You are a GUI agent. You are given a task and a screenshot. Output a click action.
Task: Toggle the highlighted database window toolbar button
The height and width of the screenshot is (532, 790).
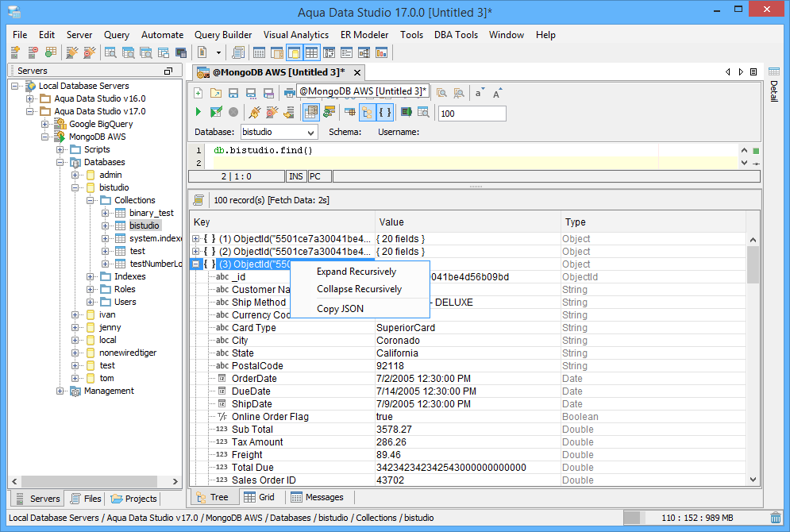[x=295, y=52]
